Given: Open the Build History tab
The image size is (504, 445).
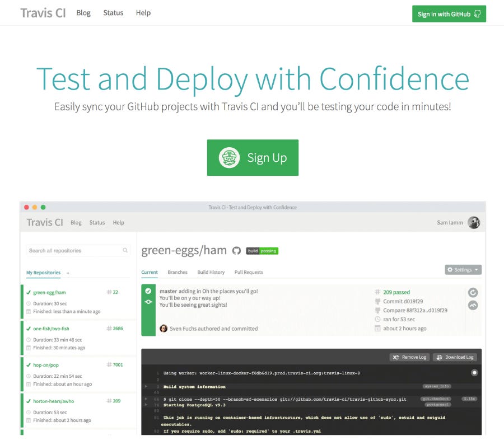Looking at the screenshot, I should point(211,272).
